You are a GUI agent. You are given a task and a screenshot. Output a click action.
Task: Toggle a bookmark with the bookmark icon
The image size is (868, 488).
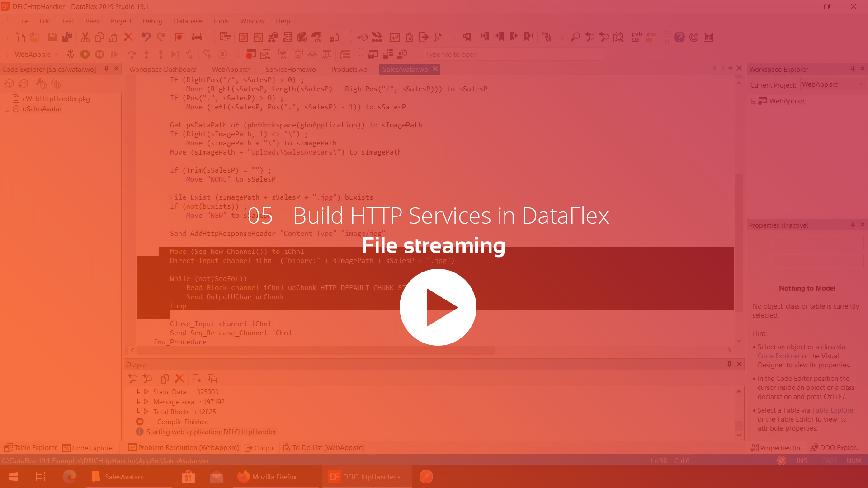(x=467, y=37)
